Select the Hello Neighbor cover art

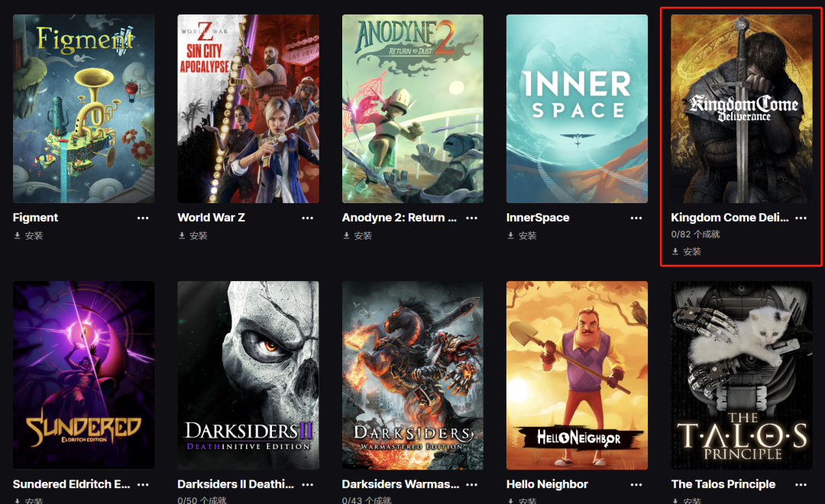(x=577, y=375)
